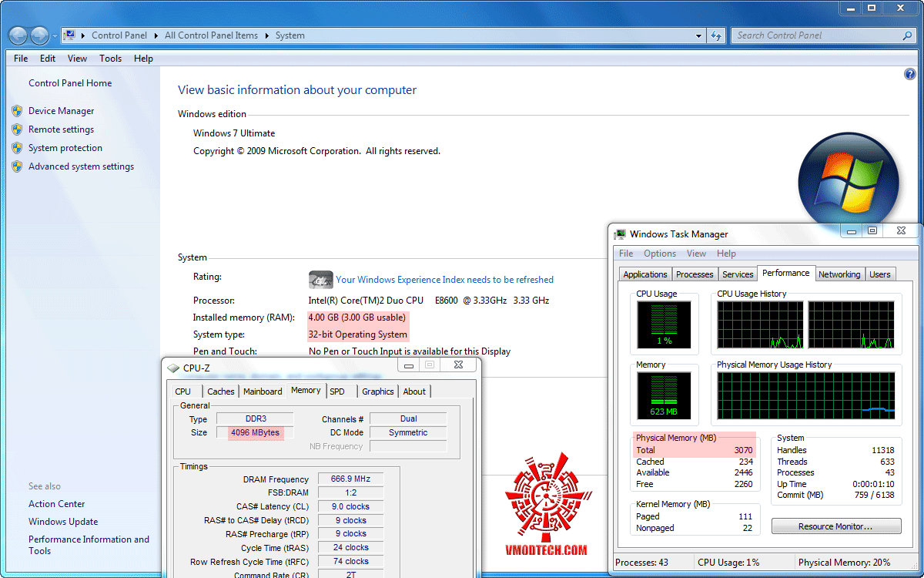Click the shield icon next to Device Manager
Viewport: 924px width, 578px height.
pos(17,111)
